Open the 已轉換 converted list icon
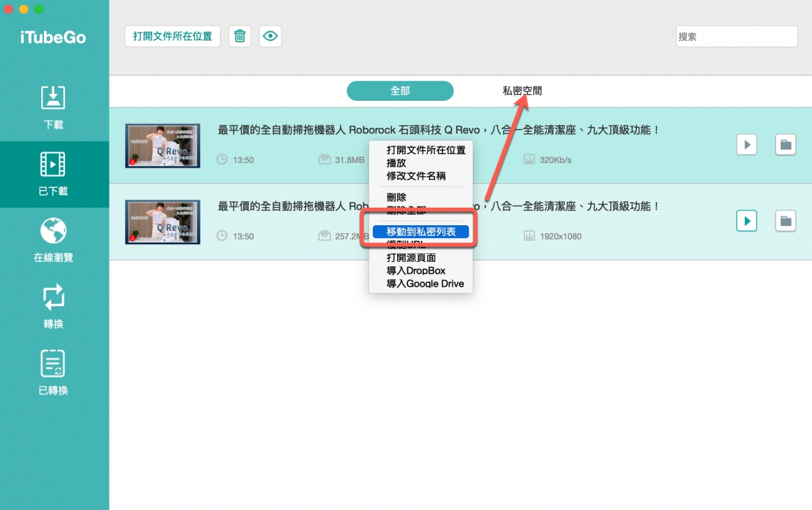812x510 pixels. coord(53,364)
